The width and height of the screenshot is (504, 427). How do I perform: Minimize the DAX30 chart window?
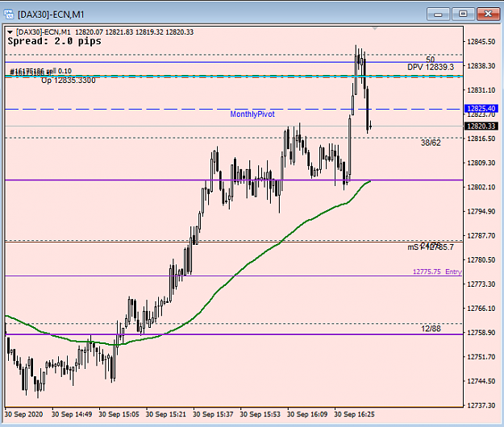(x=438, y=15)
